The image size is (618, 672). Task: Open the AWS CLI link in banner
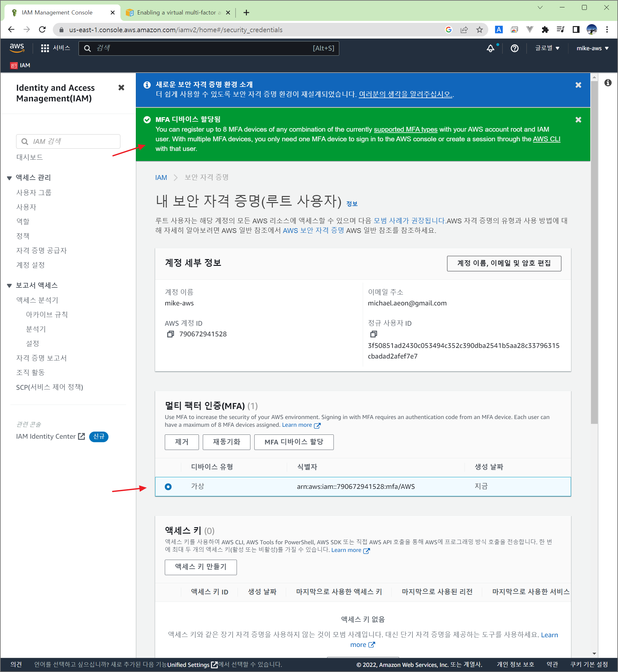[546, 139]
